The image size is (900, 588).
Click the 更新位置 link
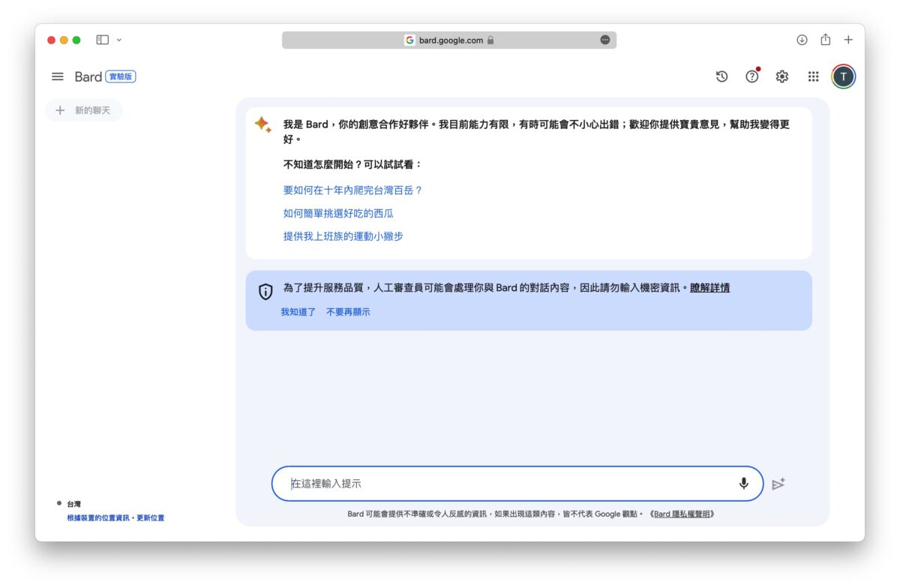click(150, 518)
